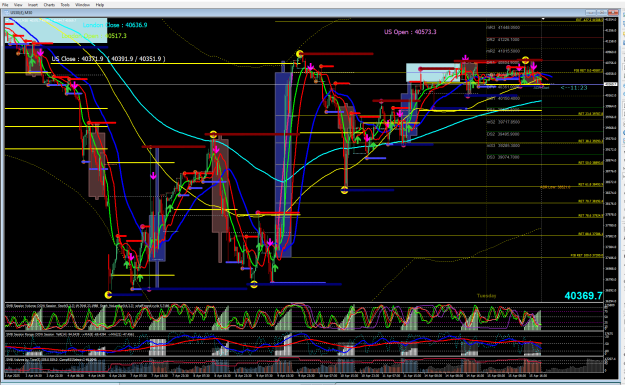Open the Window menu

pyautogui.click(x=83, y=5)
